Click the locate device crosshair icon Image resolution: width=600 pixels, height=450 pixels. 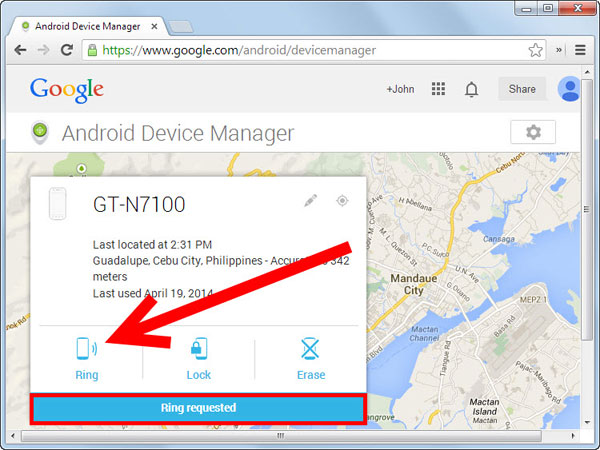[342, 200]
